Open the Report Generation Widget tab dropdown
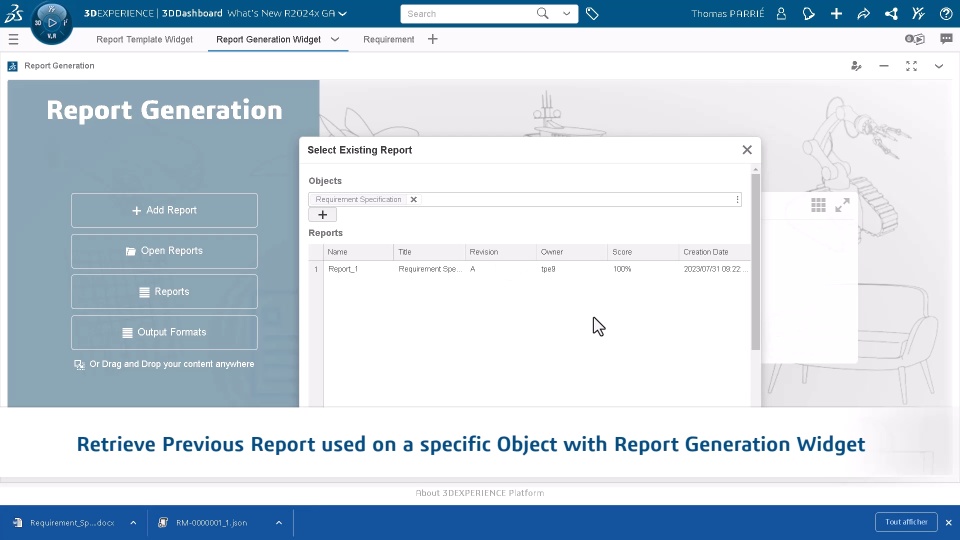Screen dimensions: 960x540 coord(335,39)
